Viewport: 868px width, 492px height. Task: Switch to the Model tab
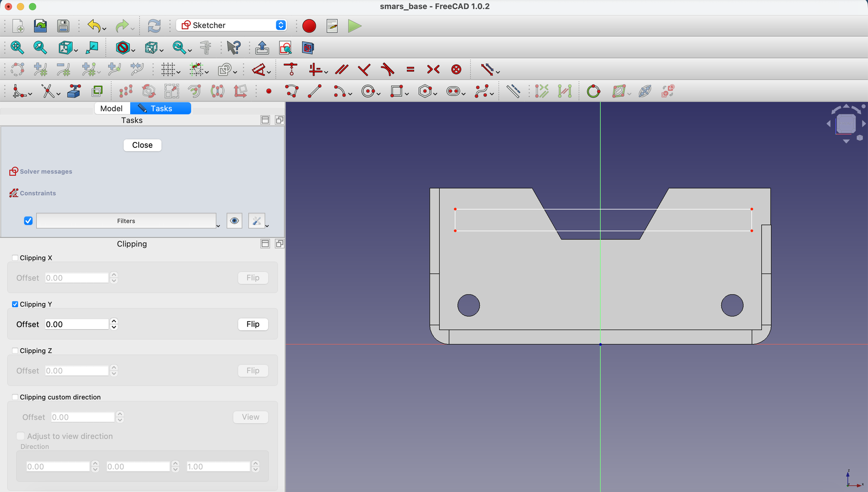(111, 109)
